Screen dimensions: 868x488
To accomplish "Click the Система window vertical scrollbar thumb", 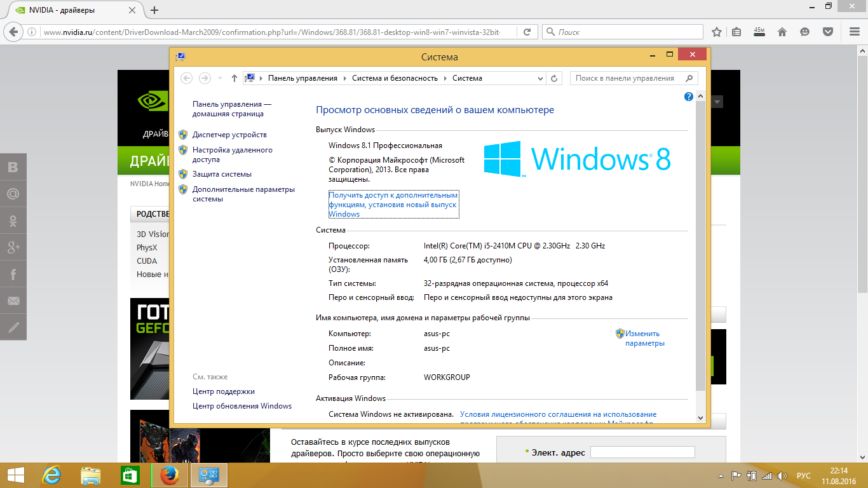I will (x=700, y=245).
